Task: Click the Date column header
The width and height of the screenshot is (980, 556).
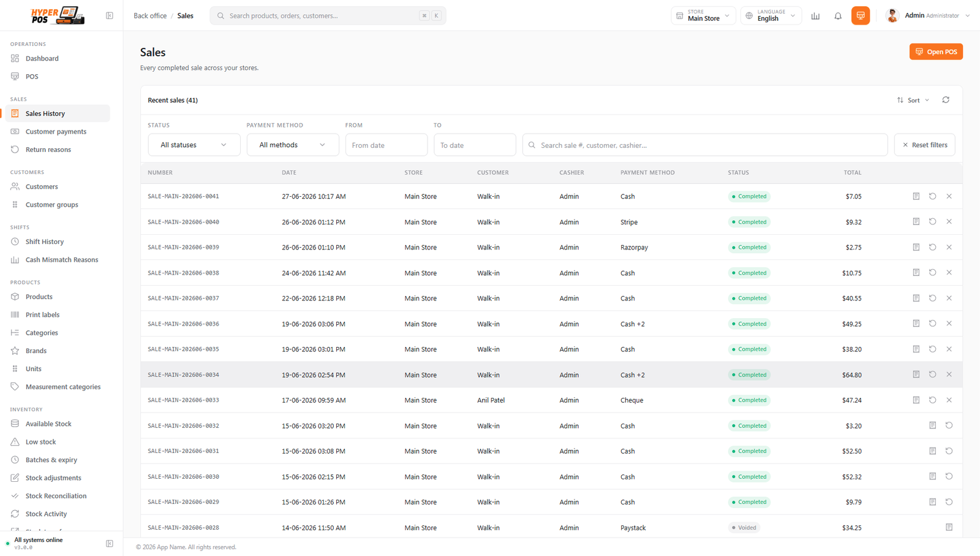Action: pyautogui.click(x=289, y=173)
